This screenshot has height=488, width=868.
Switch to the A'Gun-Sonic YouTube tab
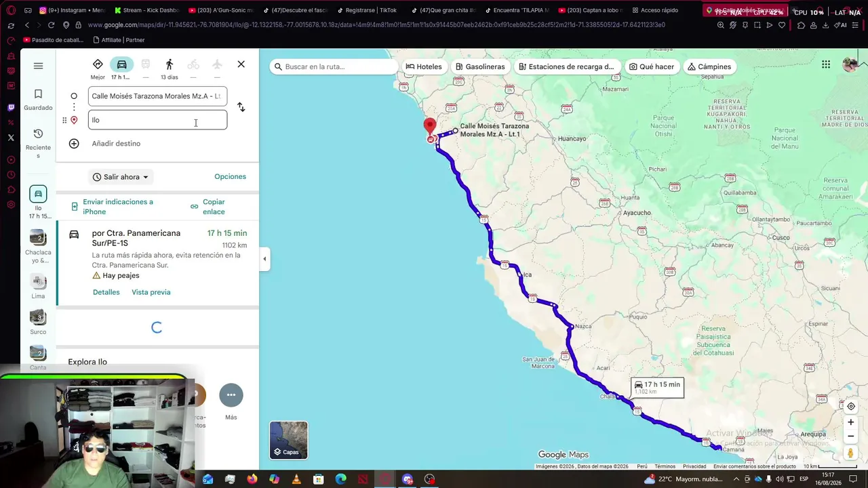[x=220, y=10]
